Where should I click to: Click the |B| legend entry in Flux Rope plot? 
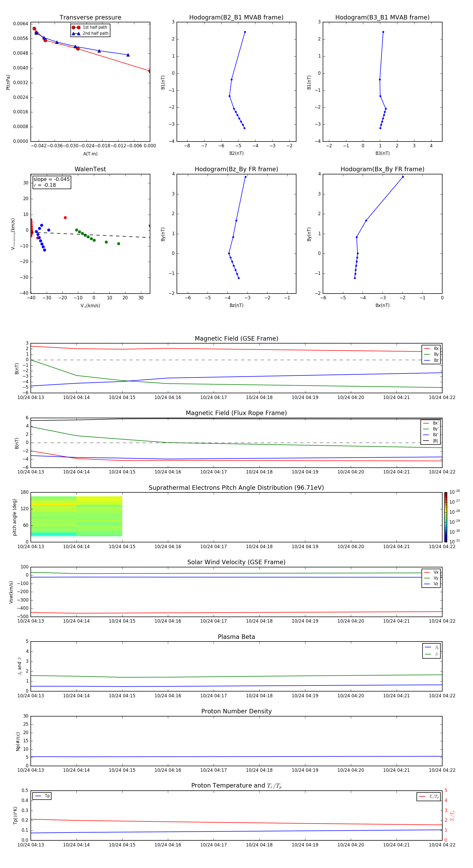431,441
